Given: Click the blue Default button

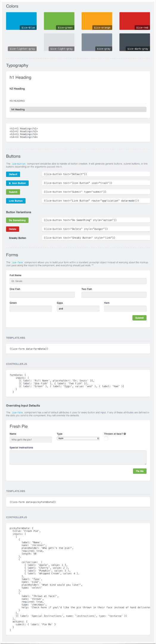Looking at the screenshot, I should tap(13, 174).
